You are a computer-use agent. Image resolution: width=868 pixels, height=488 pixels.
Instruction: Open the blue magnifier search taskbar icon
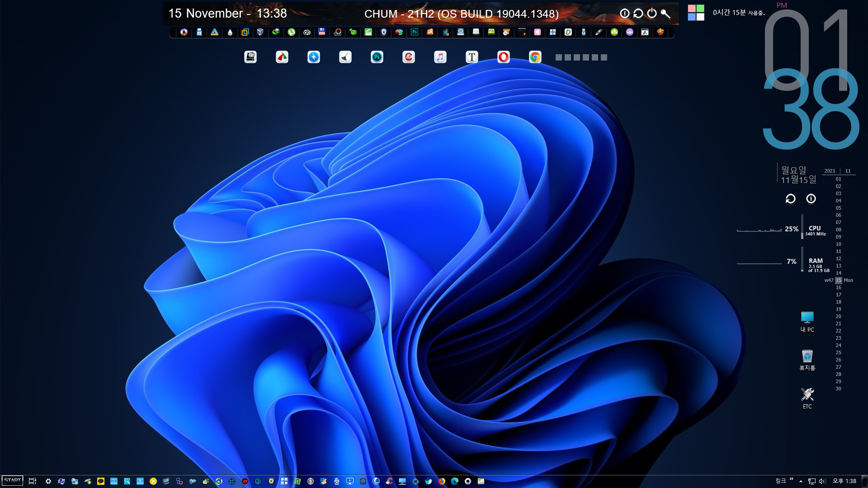pyautogui.click(x=127, y=481)
